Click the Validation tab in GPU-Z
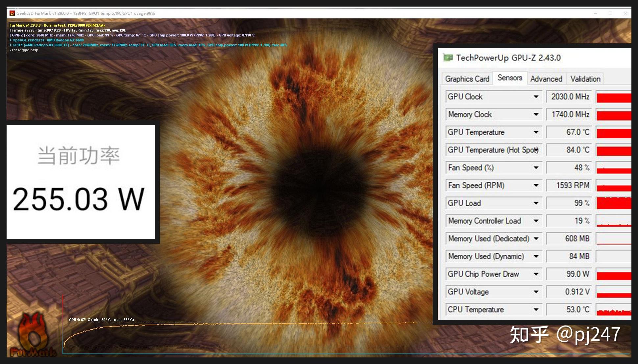 click(585, 79)
